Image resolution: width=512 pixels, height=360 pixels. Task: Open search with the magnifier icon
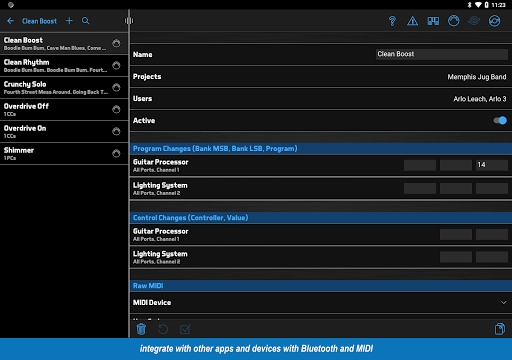coord(86,21)
